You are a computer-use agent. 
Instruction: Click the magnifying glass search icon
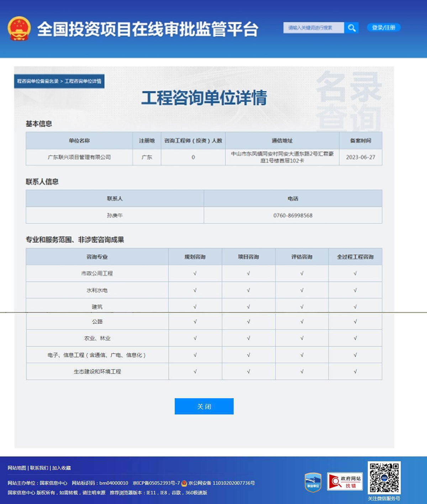[x=352, y=28]
